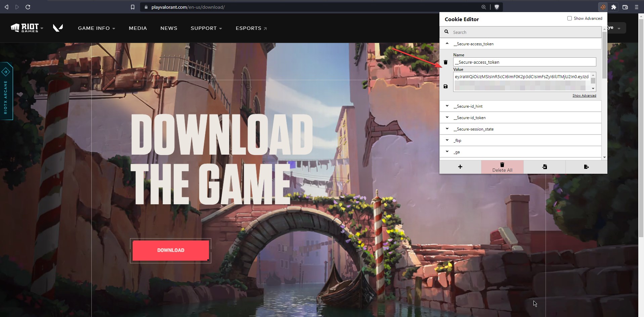Open the Riot Games switcher dropdown arrow

coord(42,29)
